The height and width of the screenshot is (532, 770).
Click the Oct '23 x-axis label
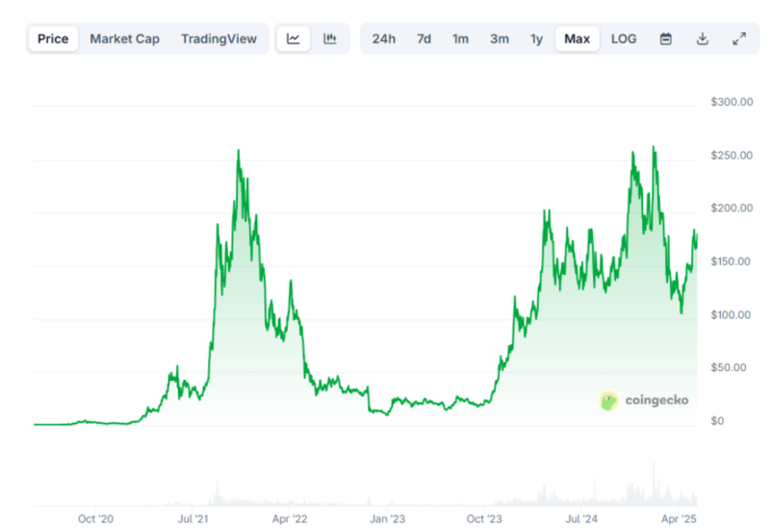coord(484,519)
